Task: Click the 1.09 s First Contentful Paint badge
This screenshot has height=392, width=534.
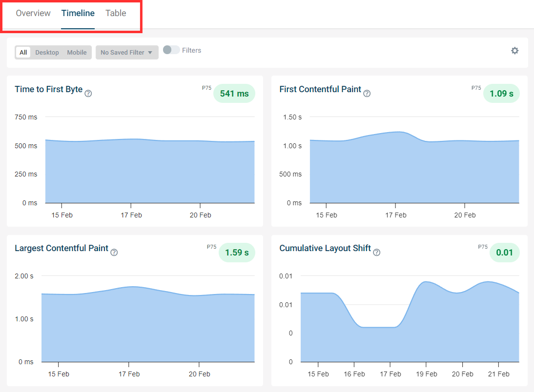Action: click(x=501, y=93)
